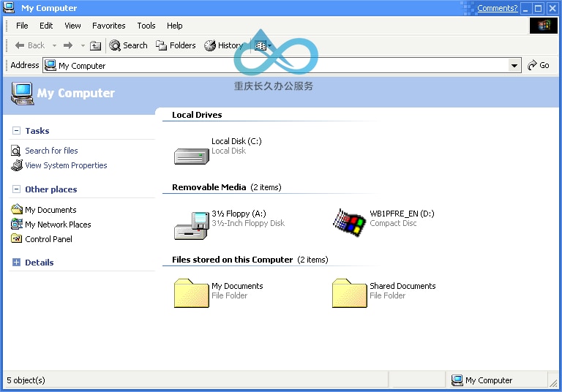562x392 pixels.
Task: Open the File menu
Action: coord(22,26)
